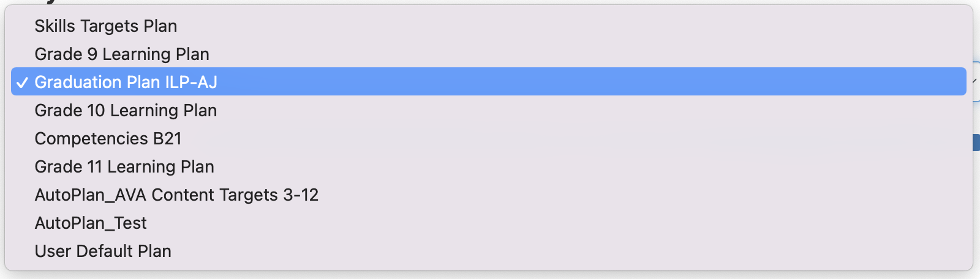The height and width of the screenshot is (279, 980).
Task: Choose Grade 9 Learning Plan
Action: click(x=122, y=54)
